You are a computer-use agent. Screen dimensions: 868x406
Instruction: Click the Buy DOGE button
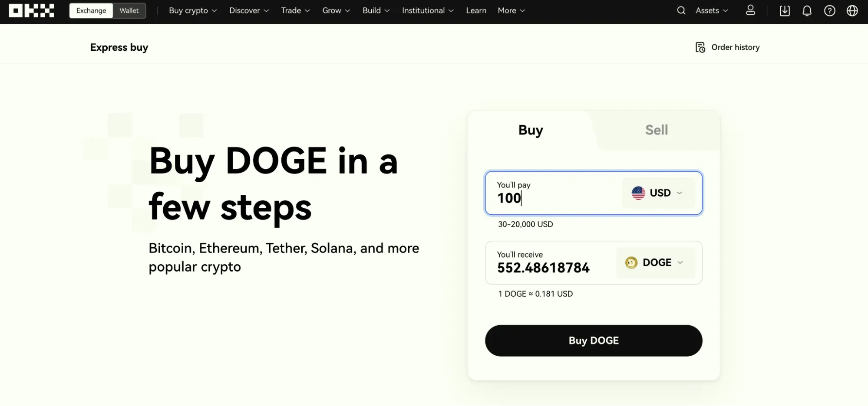point(594,341)
